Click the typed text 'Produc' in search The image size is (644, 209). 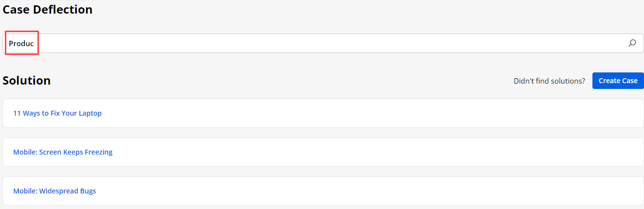pos(21,43)
